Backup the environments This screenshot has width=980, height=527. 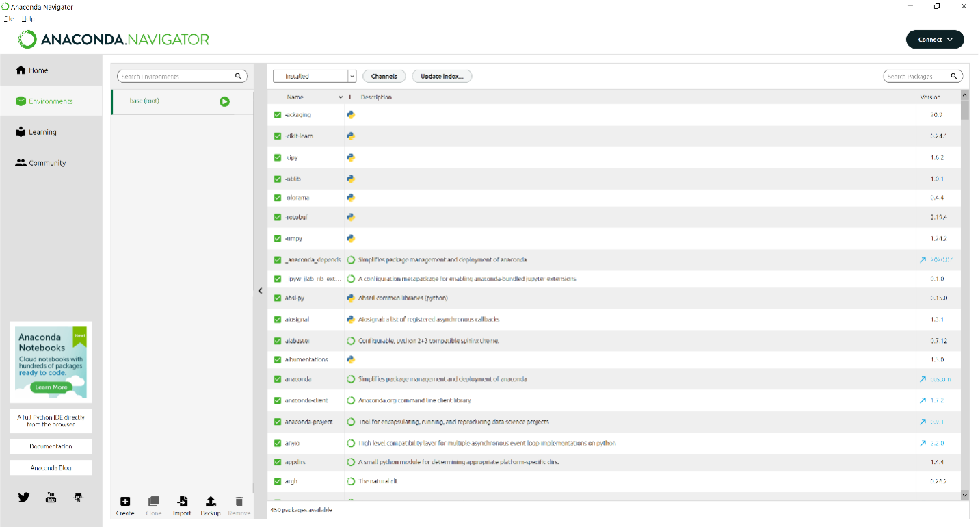tap(211, 506)
